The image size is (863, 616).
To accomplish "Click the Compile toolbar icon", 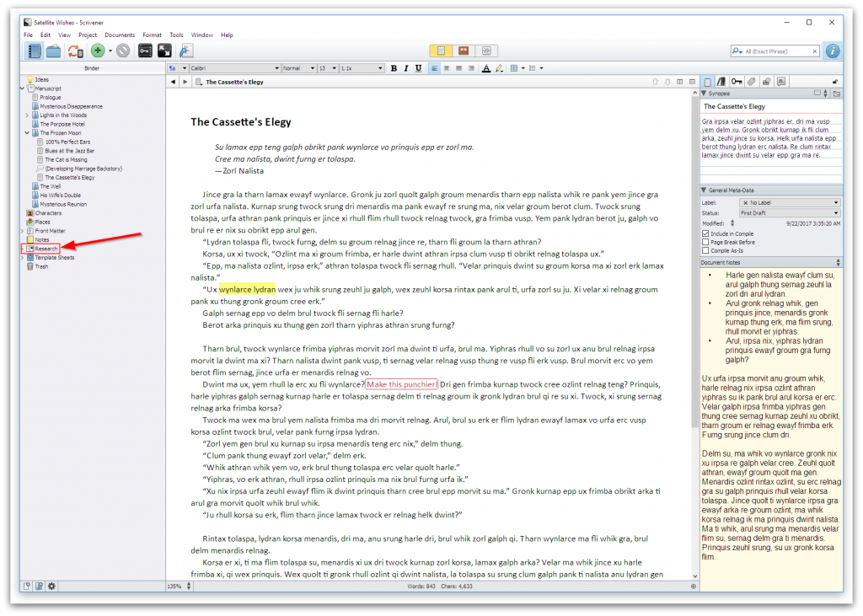I will click(186, 51).
